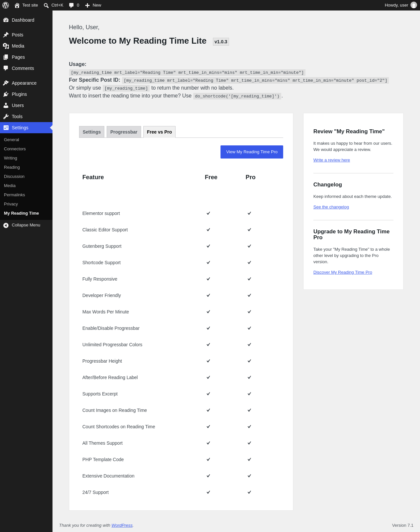420x532 pixels.
Task: Click Free checkmark for Max Words Per Minute
Action: [208, 312]
